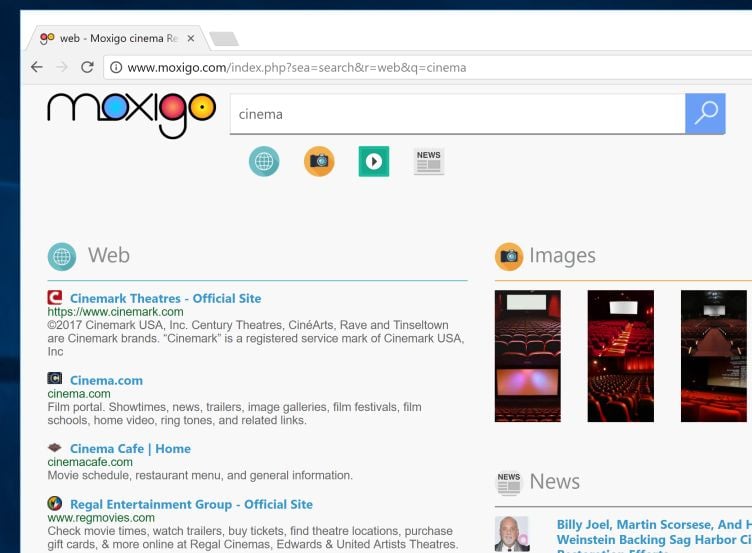Click the Cinema Cafe favicon
The width and height of the screenshot is (752, 553).
(55, 447)
